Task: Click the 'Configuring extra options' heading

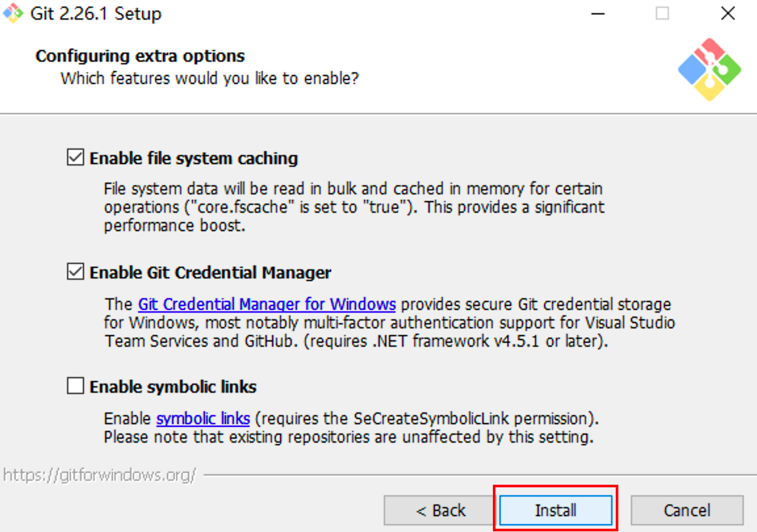Action: (140, 56)
